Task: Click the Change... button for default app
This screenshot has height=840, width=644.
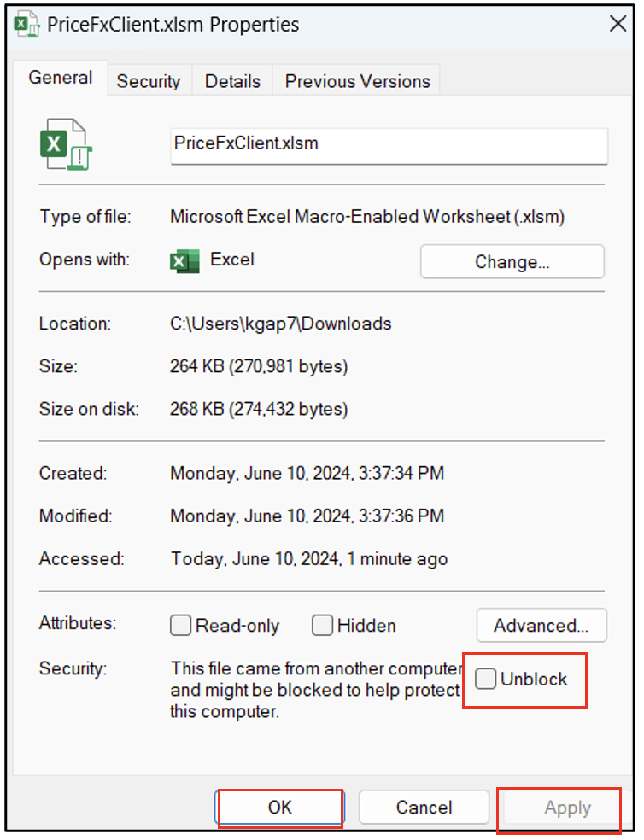Action: click(512, 262)
